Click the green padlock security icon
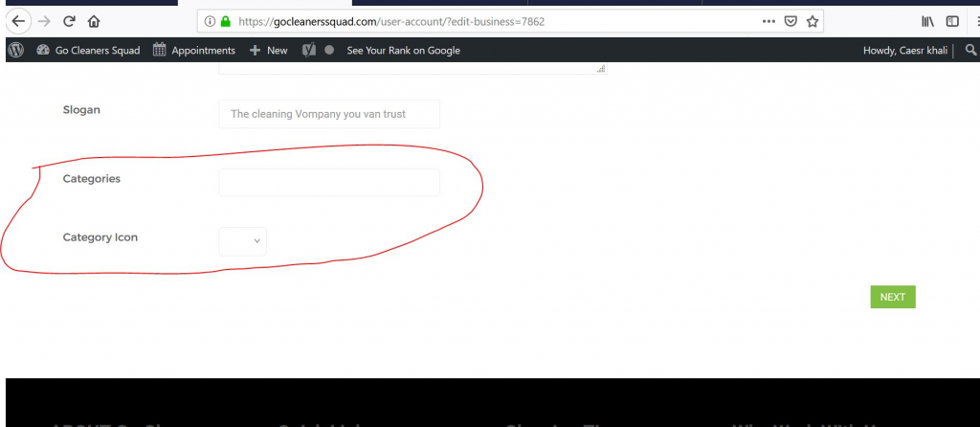Viewport: 980px width, 427px height. point(226,21)
